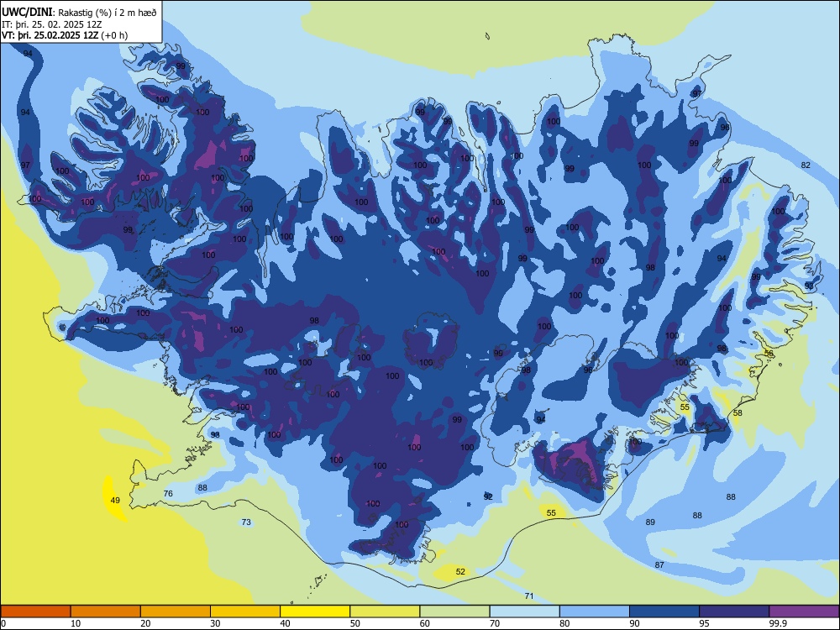
Task: Click the VT valid time line
Action: pos(65,35)
